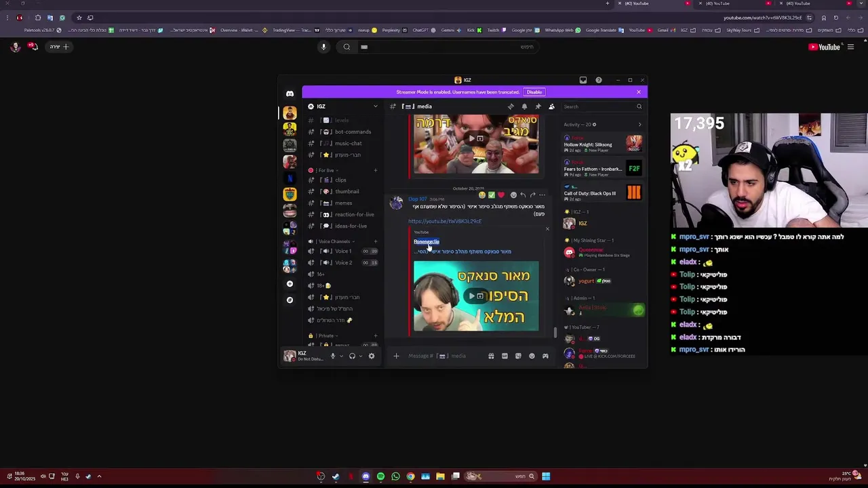This screenshot has width=868, height=488.
Task: Open Hollow Knight: Silksong activity card
Action: click(603, 144)
